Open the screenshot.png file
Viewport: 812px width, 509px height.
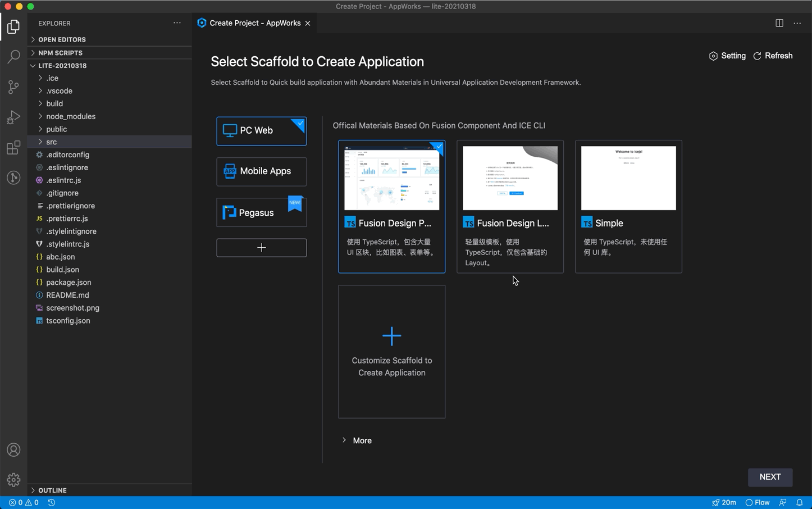click(x=110, y=308)
